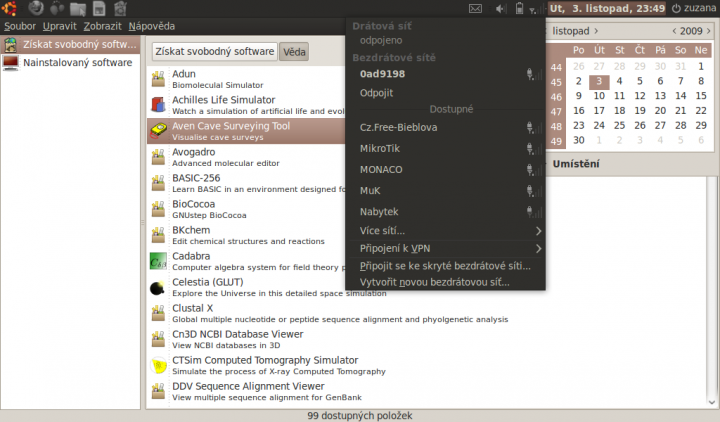Expand the Umístění section

click(576, 164)
